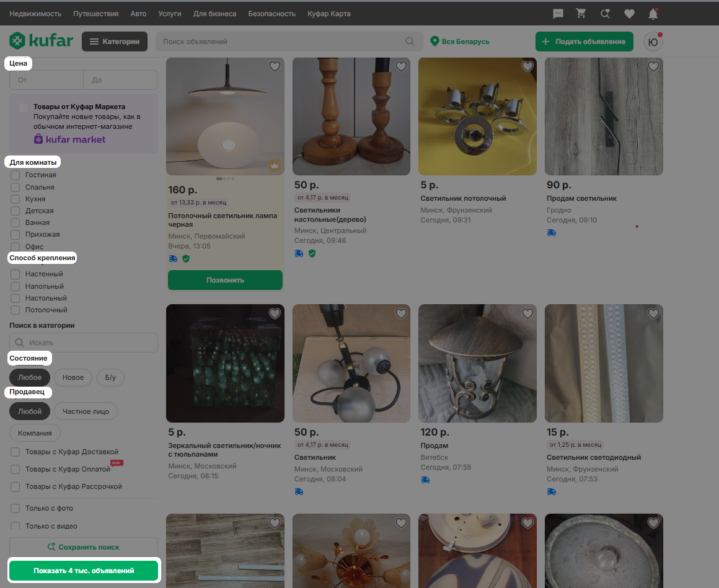Open the Категории menu
719x588 pixels.
tap(115, 42)
